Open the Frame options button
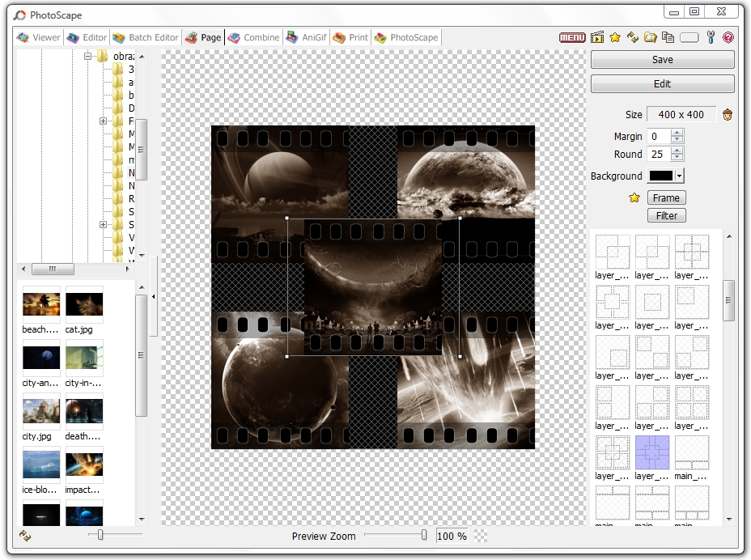 click(x=666, y=197)
